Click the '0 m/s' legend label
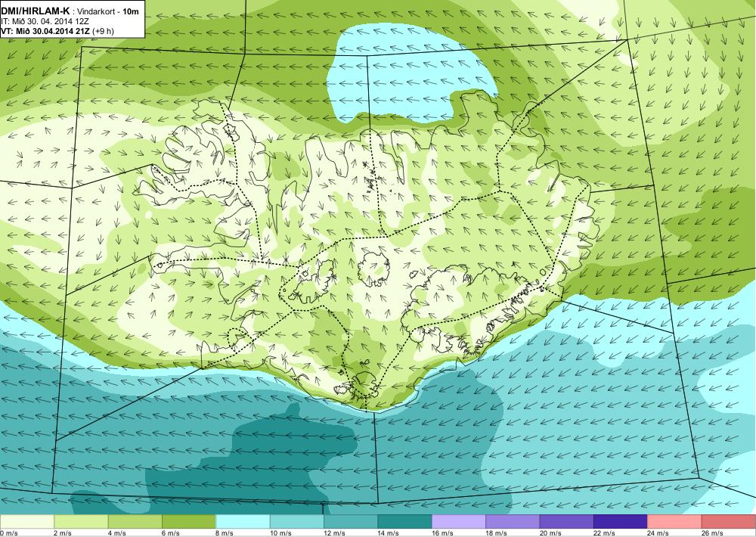This screenshot has height=537, width=756. pyautogui.click(x=8, y=532)
